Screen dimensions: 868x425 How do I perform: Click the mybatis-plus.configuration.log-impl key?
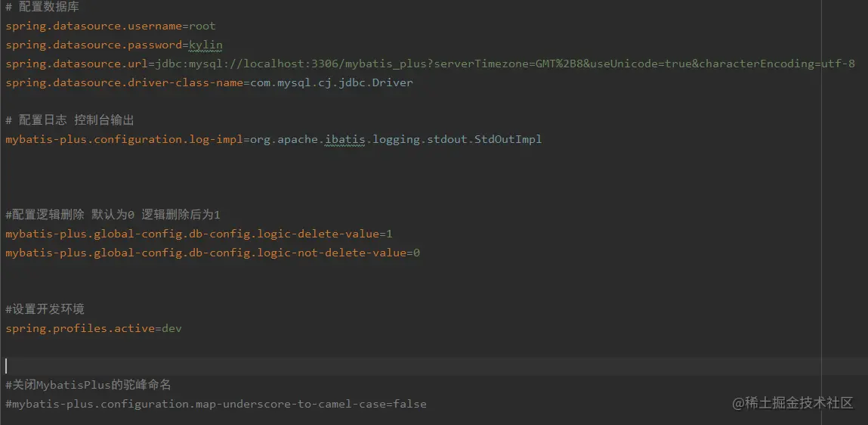tap(125, 140)
